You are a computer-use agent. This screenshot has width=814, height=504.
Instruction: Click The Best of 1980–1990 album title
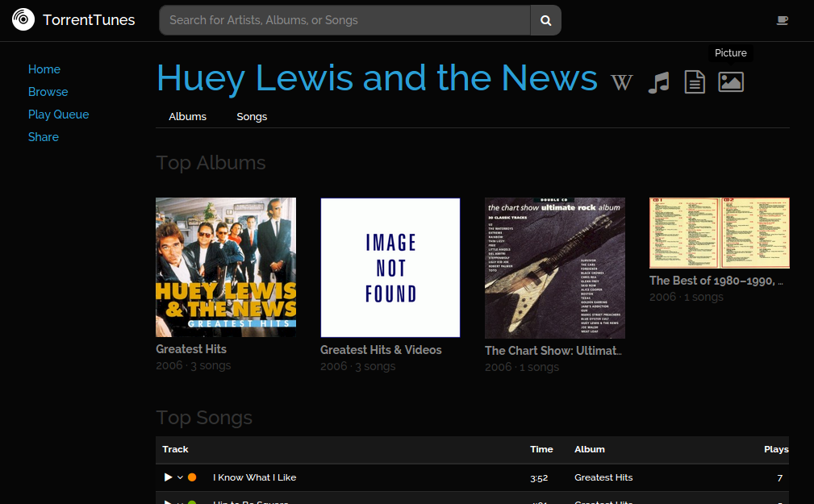(716, 281)
